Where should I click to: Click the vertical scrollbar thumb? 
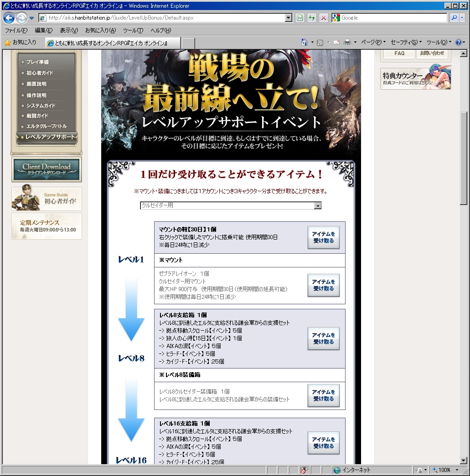464,159
